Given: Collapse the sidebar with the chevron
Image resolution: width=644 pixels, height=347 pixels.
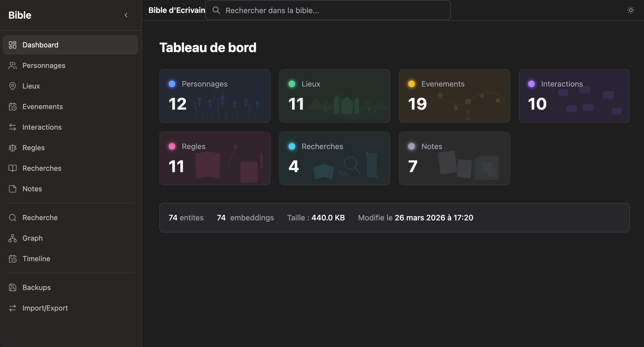Looking at the screenshot, I should tap(126, 15).
